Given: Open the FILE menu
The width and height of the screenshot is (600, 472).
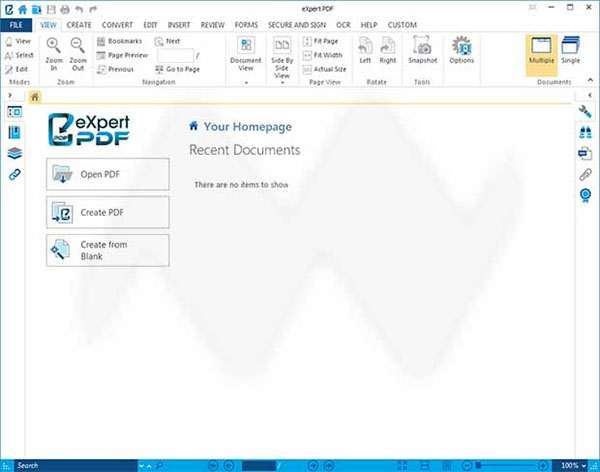Looking at the screenshot, I should pyautogui.click(x=16, y=25).
